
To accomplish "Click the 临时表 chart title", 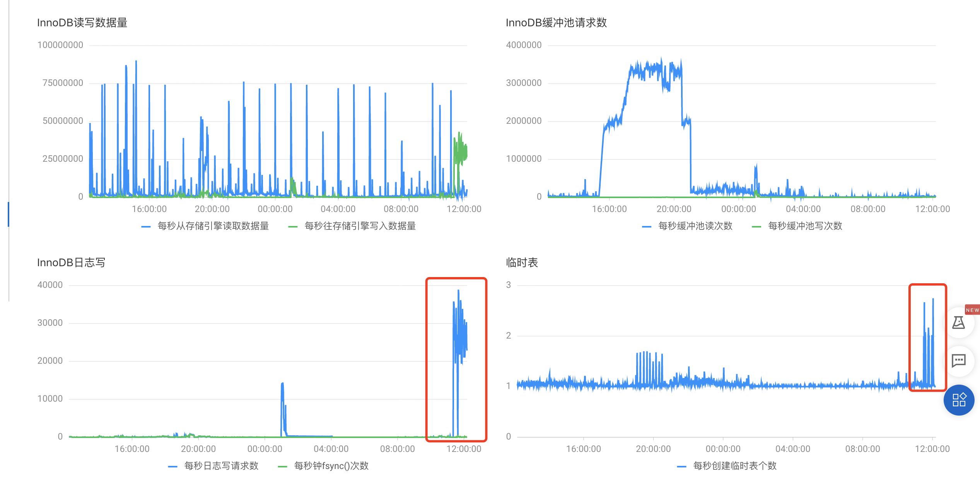I will click(522, 263).
